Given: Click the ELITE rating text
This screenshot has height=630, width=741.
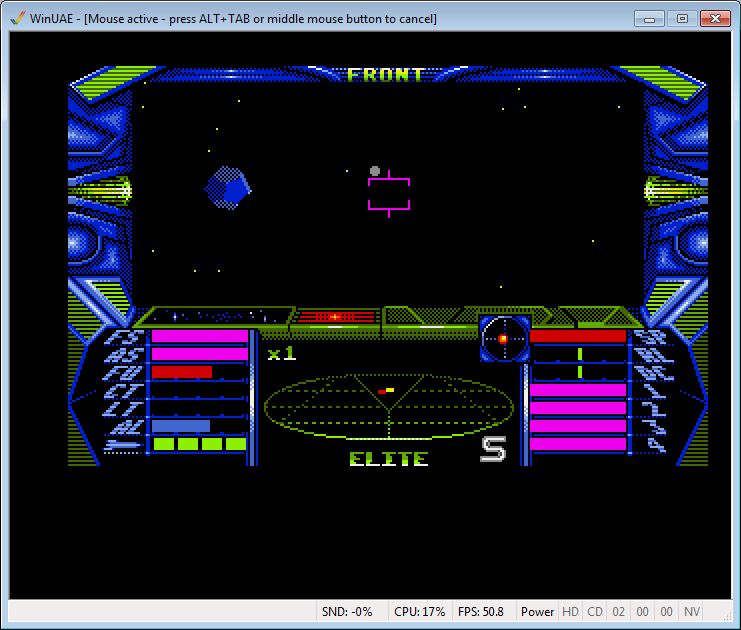Looking at the screenshot, I should [x=389, y=459].
